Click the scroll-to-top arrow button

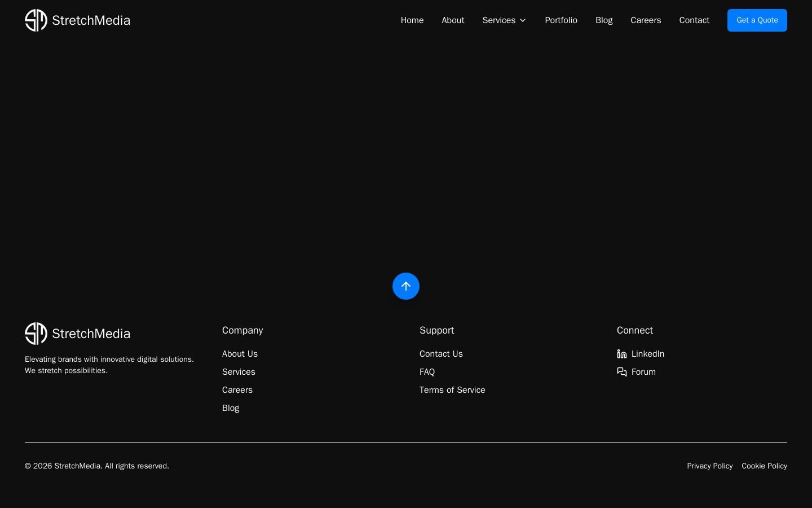point(406,286)
